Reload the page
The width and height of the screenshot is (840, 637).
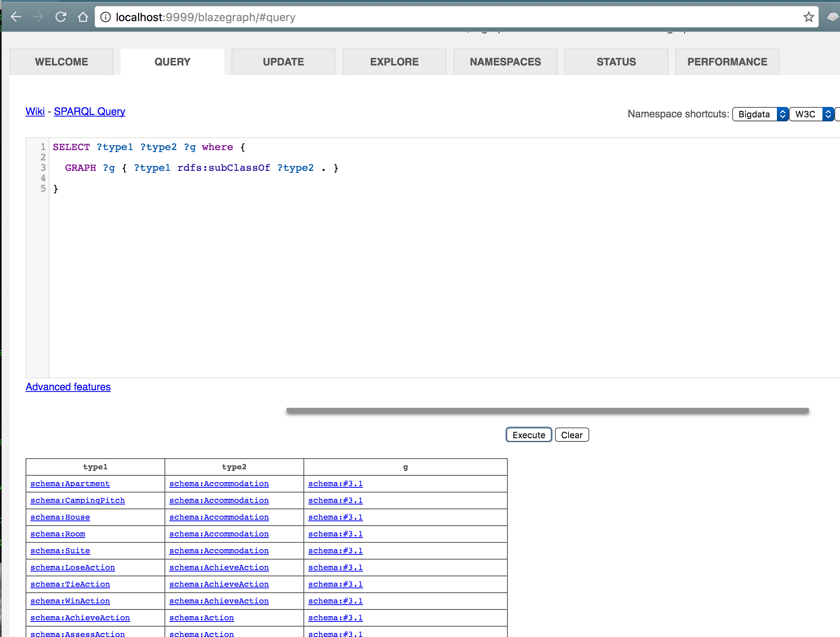click(x=61, y=17)
